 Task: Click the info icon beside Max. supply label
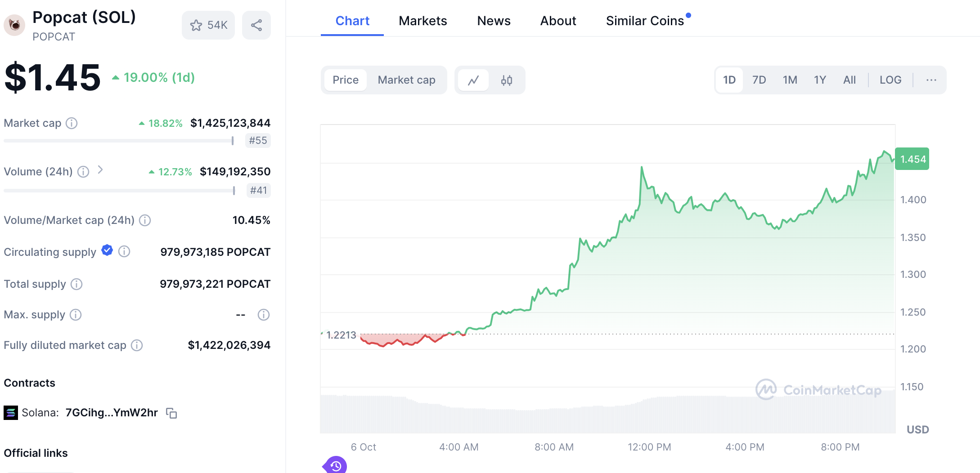click(x=76, y=315)
